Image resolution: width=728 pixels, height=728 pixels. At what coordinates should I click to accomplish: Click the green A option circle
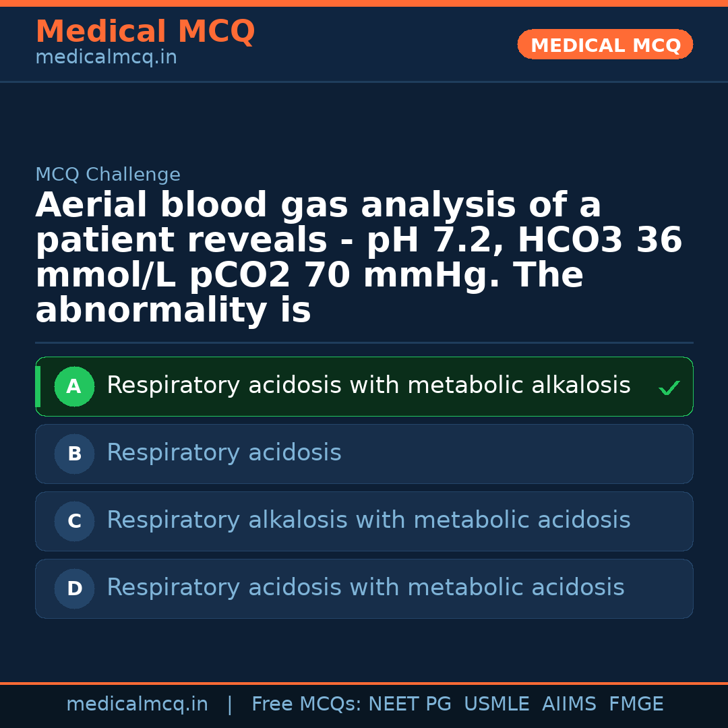(x=74, y=387)
